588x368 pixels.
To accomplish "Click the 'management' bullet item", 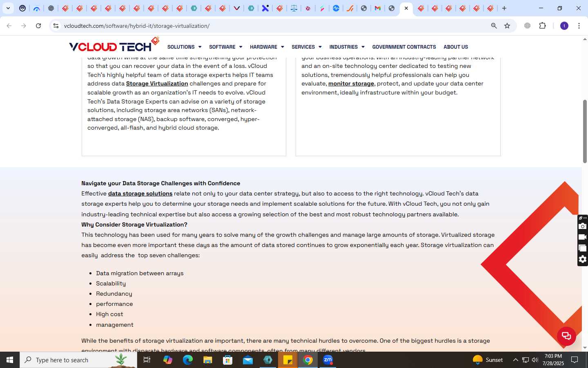I will (x=115, y=325).
